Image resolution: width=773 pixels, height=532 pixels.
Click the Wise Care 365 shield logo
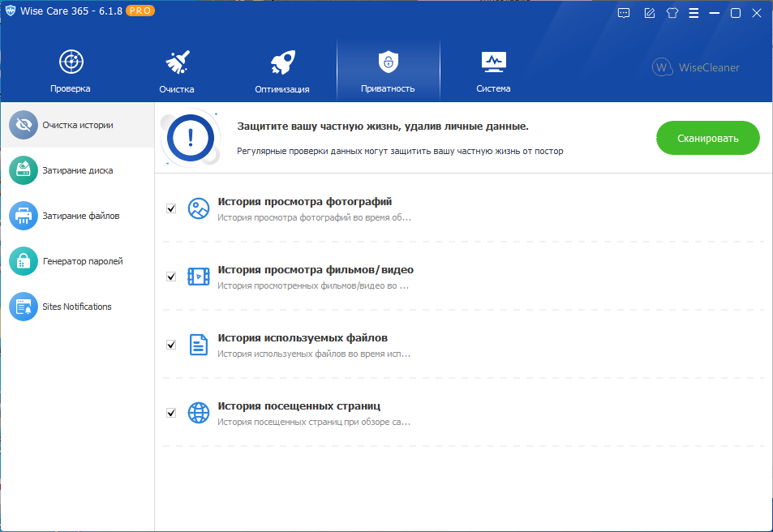coord(10,11)
